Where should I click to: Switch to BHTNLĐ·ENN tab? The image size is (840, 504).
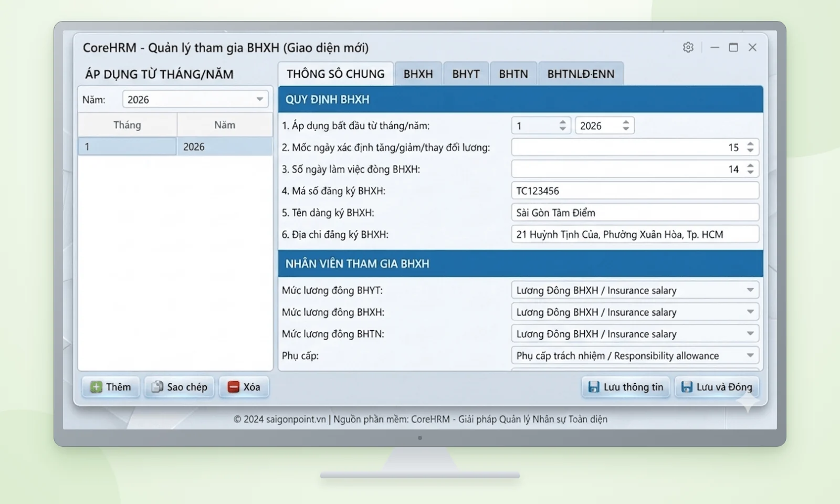[581, 74]
